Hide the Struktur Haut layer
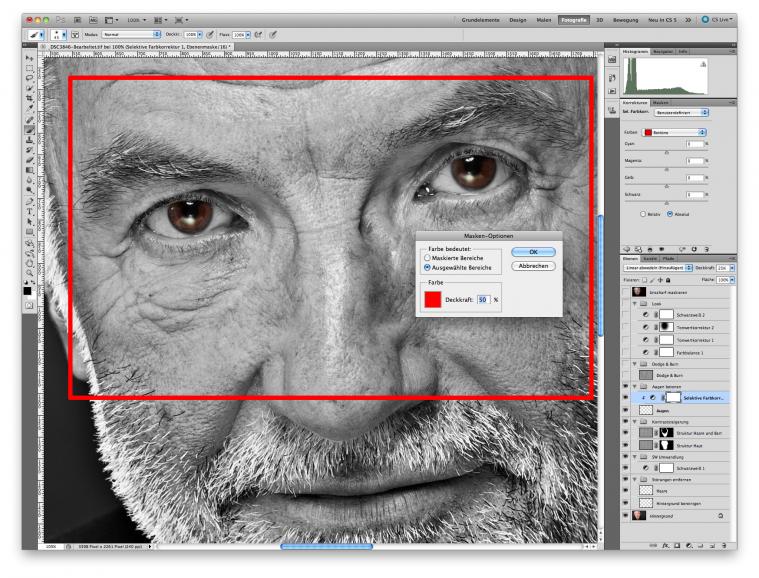Screen dimensions: 759x578 pyautogui.click(x=625, y=445)
